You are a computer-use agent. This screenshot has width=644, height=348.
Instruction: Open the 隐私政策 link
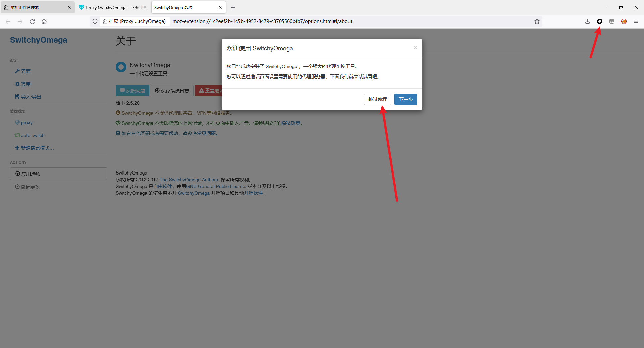coord(291,123)
